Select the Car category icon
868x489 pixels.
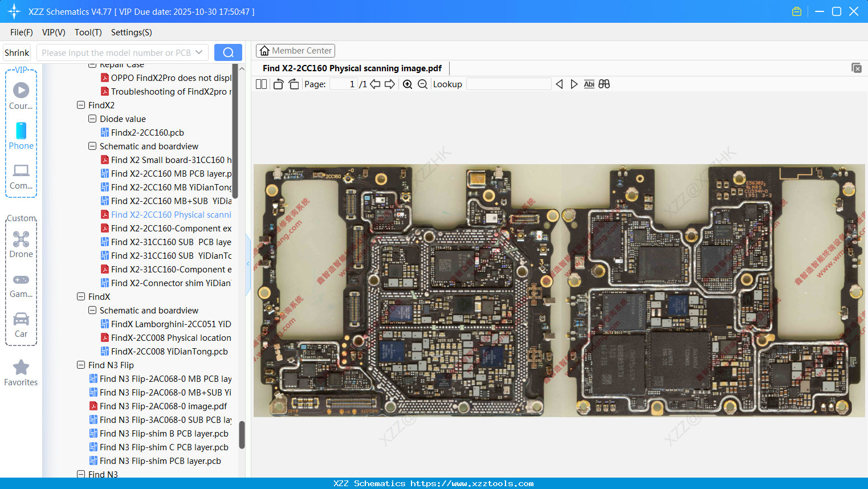point(21,324)
